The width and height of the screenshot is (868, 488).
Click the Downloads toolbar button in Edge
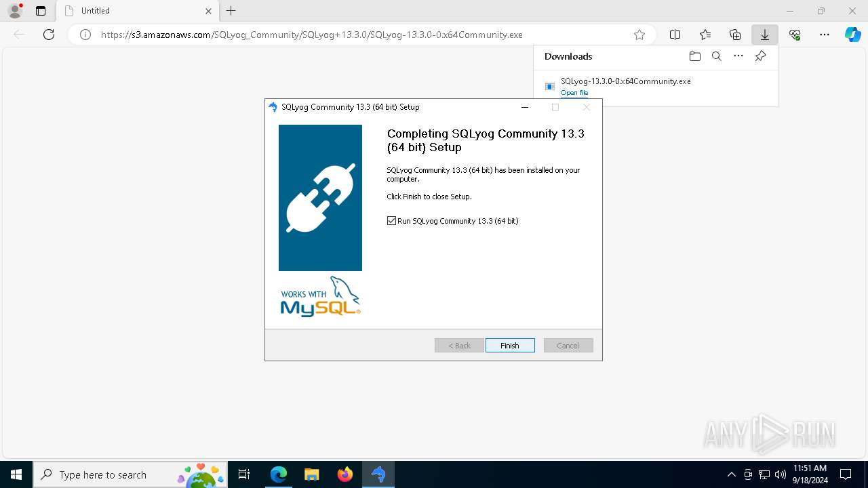pyautogui.click(x=764, y=35)
